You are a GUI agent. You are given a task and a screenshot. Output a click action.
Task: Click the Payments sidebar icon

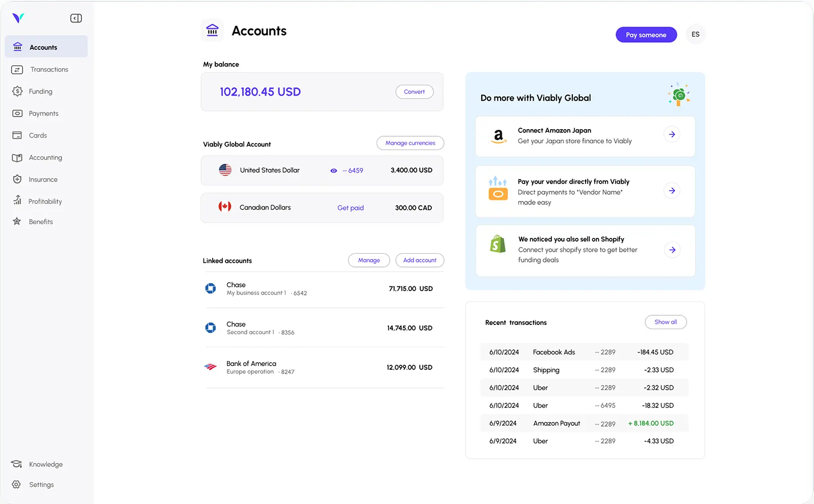point(17,113)
